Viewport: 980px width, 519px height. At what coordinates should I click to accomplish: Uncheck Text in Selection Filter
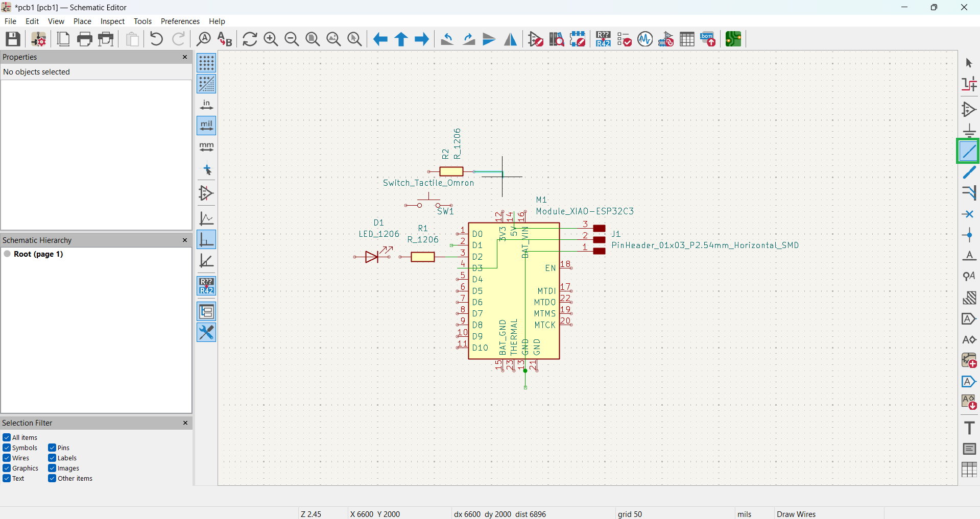pyautogui.click(x=7, y=478)
